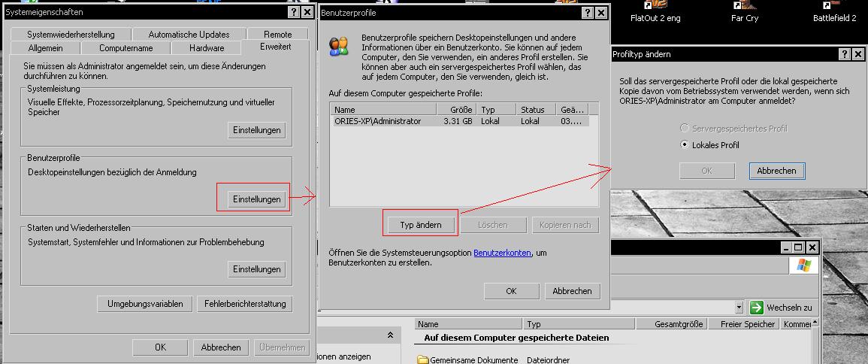The height and width of the screenshot is (364, 868).
Task: Click the Typ ändern button
Action: point(420,225)
